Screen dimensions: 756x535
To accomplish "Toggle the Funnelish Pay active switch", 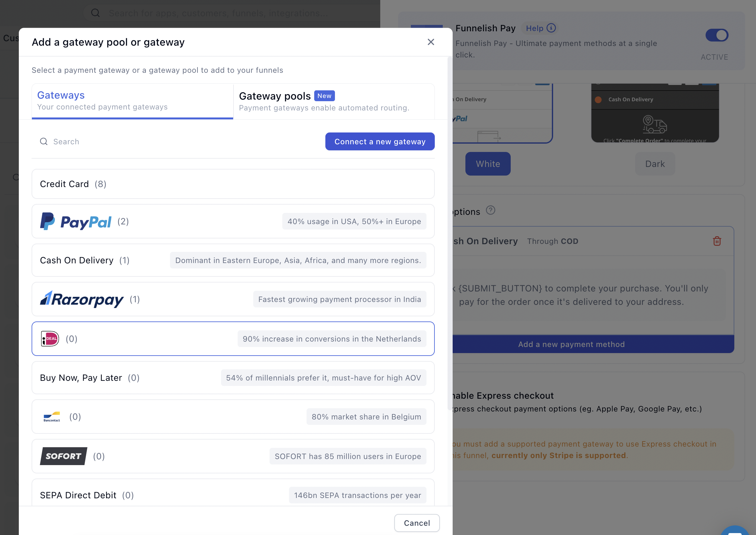I will tap(716, 35).
